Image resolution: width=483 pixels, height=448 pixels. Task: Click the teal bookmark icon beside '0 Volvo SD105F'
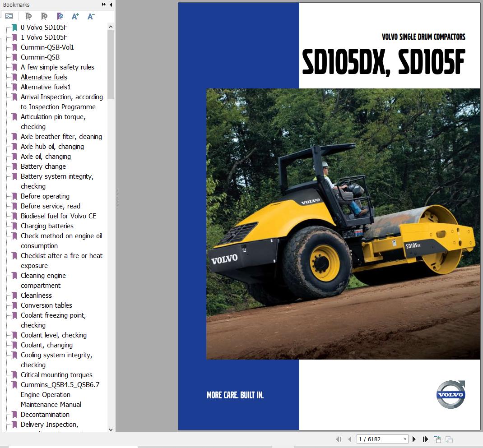[x=14, y=28]
